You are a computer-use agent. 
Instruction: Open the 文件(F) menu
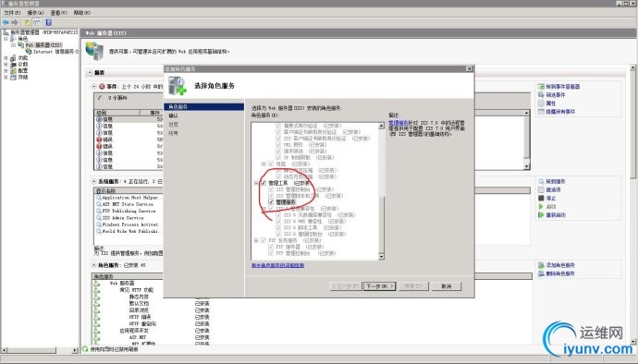click(12, 13)
